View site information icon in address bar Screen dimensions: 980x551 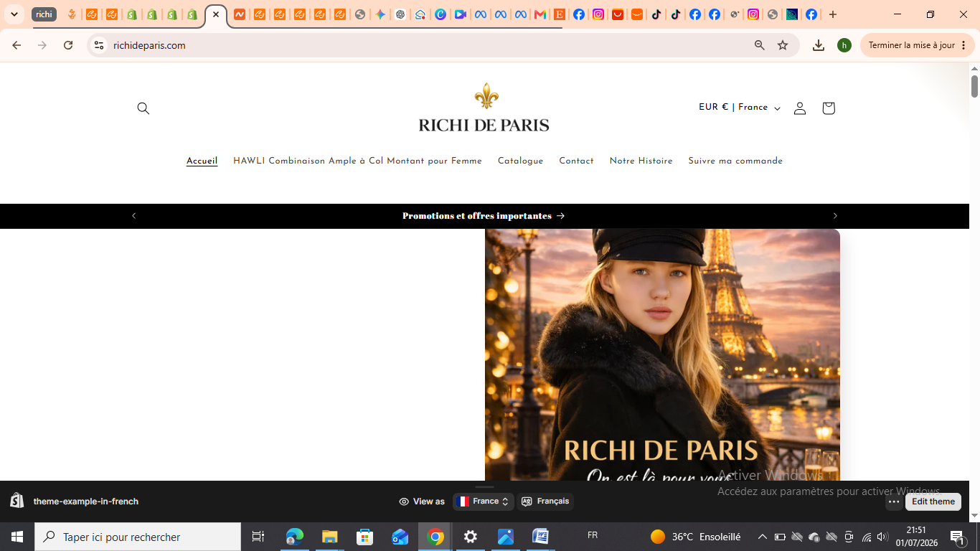[x=99, y=45]
